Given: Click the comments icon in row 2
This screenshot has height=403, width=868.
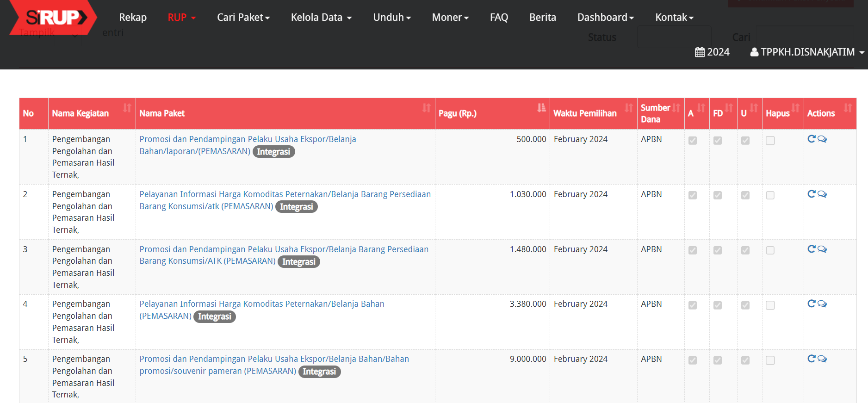Looking at the screenshot, I should point(822,194).
